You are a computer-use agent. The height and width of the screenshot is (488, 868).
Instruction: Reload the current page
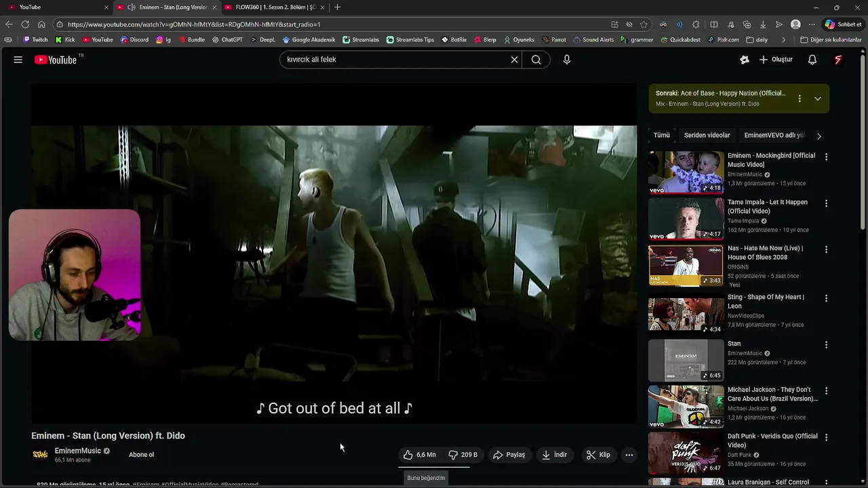[25, 24]
